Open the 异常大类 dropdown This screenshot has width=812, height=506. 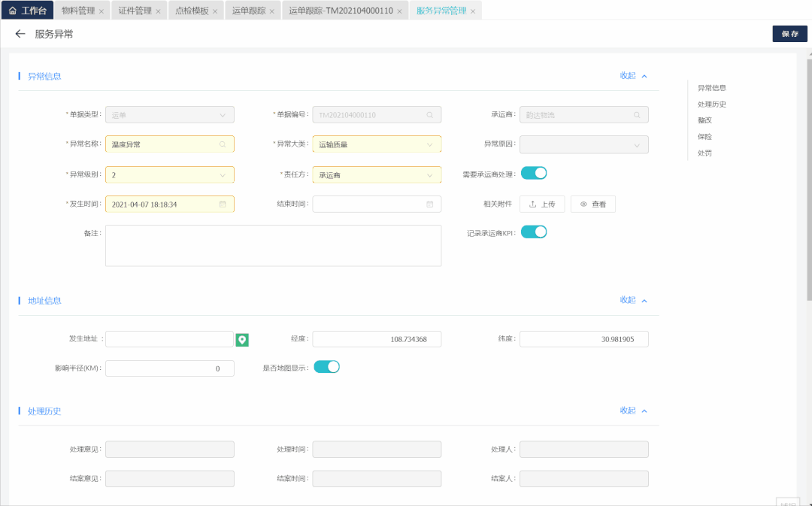coord(377,144)
